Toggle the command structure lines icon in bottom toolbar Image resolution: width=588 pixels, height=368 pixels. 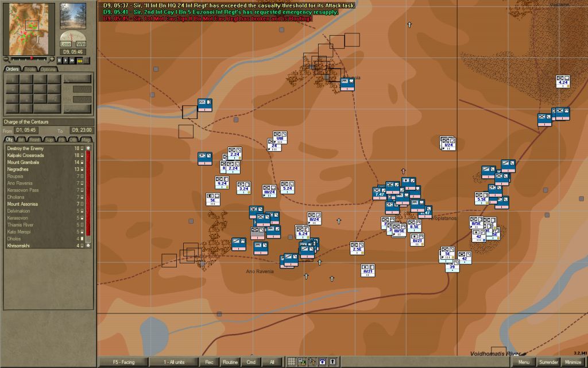click(301, 362)
